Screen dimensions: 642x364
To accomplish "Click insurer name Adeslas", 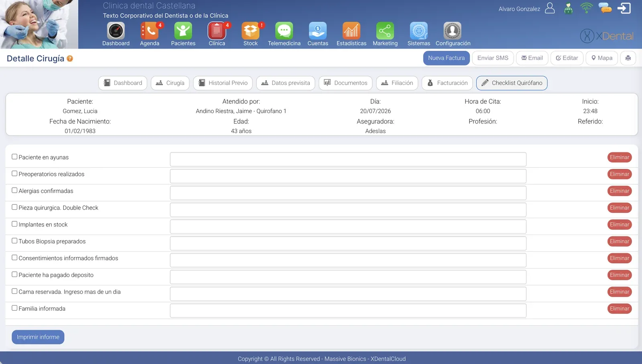I will (x=375, y=131).
